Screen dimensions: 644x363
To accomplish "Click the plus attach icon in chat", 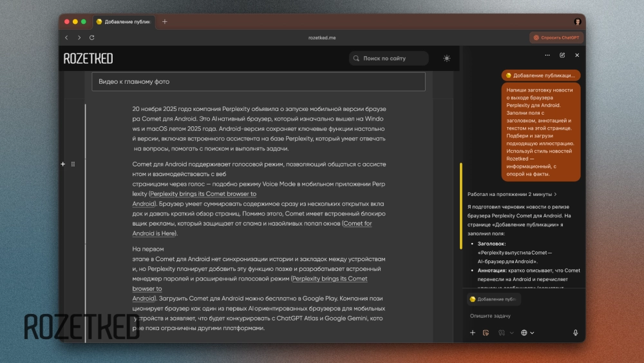I will pos(473,333).
